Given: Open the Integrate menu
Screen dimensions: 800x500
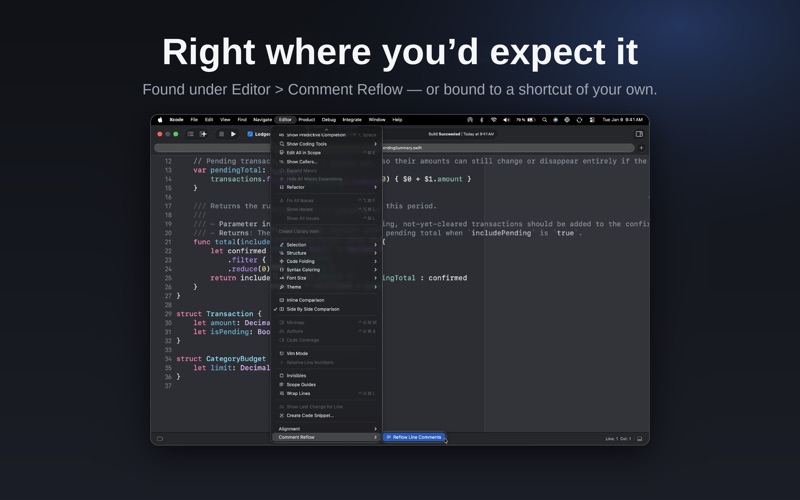Looking at the screenshot, I should [352, 120].
